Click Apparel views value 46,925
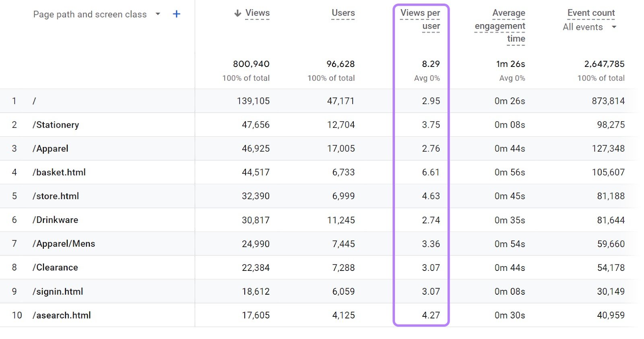The image size is (644, 339). 256,149
